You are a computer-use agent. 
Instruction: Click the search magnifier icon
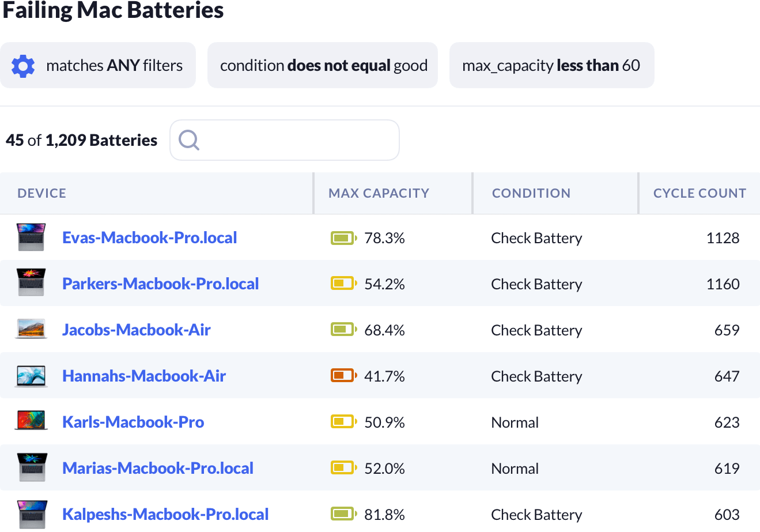(x=188, y=139)
